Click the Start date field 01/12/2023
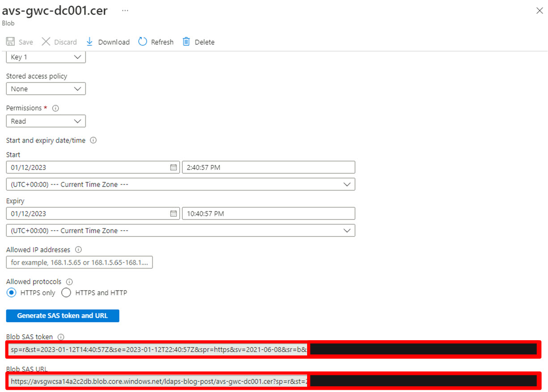This screenshot has width=548, height=392. point(93,168)
